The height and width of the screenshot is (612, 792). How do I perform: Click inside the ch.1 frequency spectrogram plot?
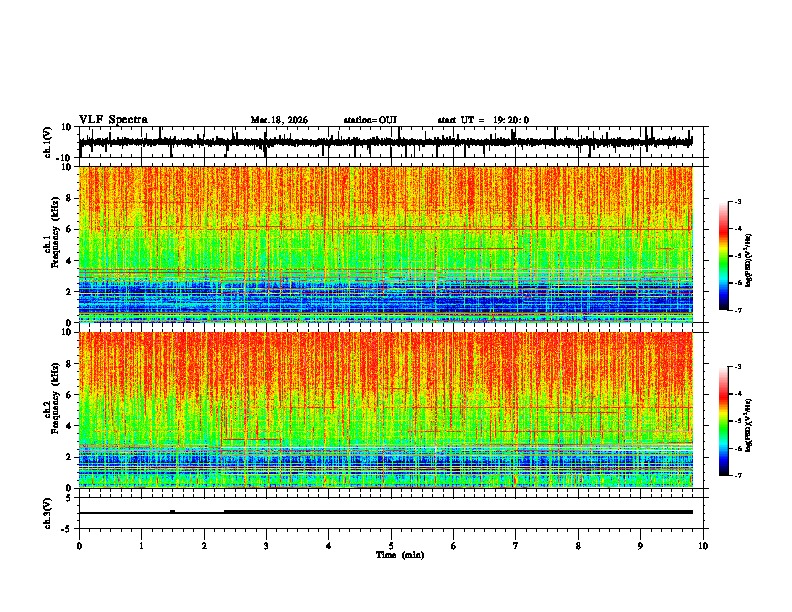coord(386,244)
